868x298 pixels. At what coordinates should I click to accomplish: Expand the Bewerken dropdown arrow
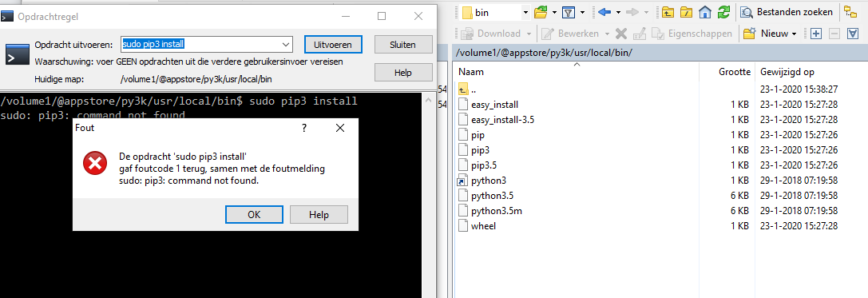coord(607,34)
